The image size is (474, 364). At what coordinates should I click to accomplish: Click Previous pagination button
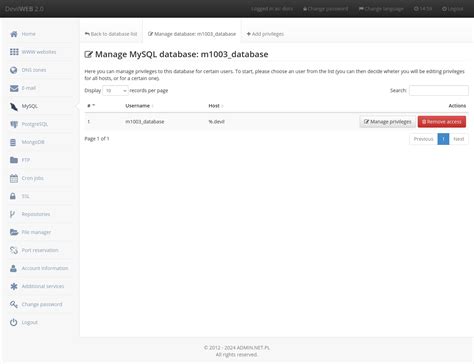[423, 139]
